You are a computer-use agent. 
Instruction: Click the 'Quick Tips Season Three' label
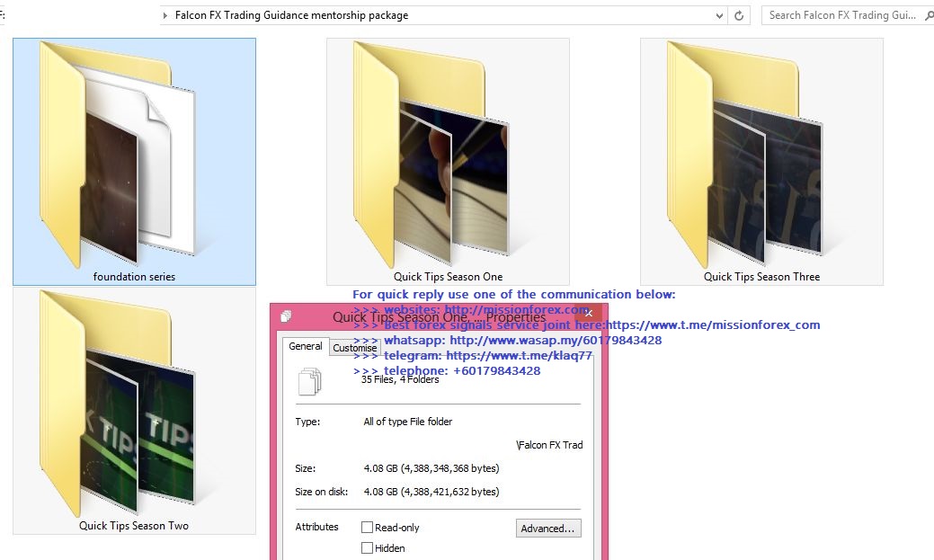click(x=762, y=277)
